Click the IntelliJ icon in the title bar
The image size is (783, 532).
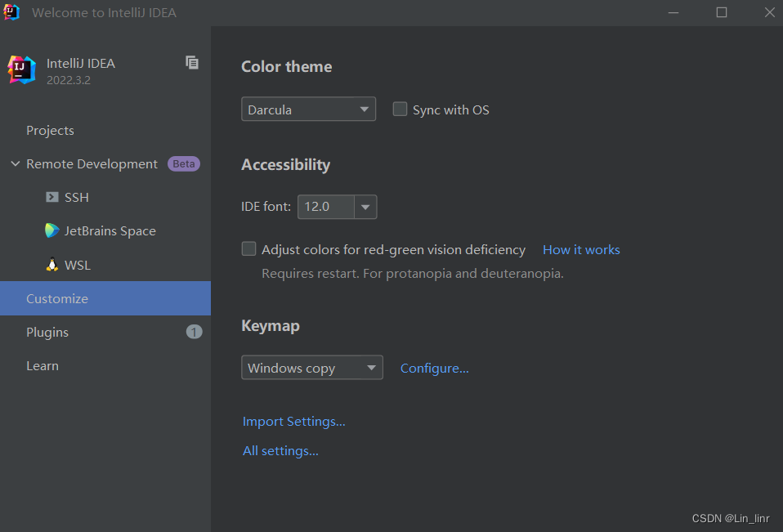point(11,12)
